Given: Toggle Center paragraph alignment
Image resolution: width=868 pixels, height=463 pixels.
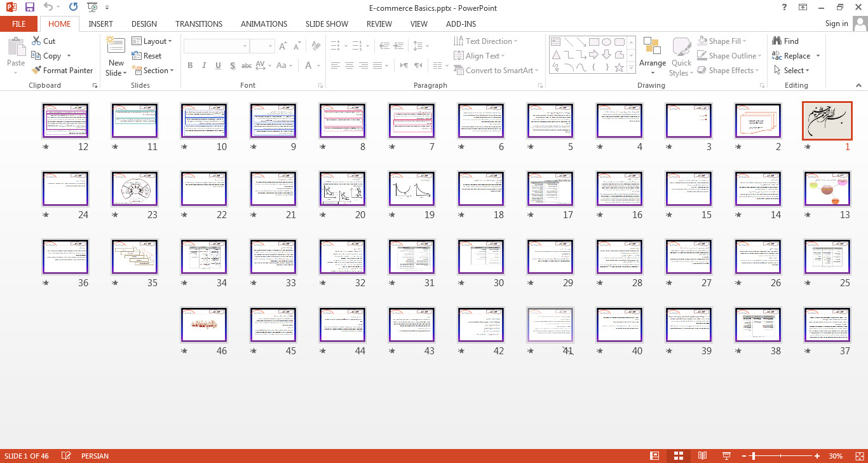Looking at the screenshot, I should [349, 66].
